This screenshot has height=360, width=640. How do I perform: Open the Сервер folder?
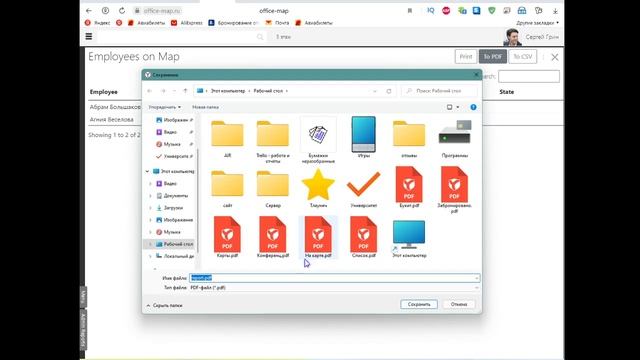pyautogui.click(x=273, y=189)
